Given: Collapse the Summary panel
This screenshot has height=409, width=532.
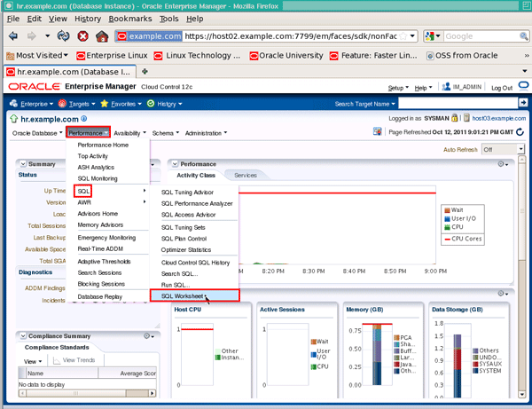Looking at the screenshot, I should 22,164.
